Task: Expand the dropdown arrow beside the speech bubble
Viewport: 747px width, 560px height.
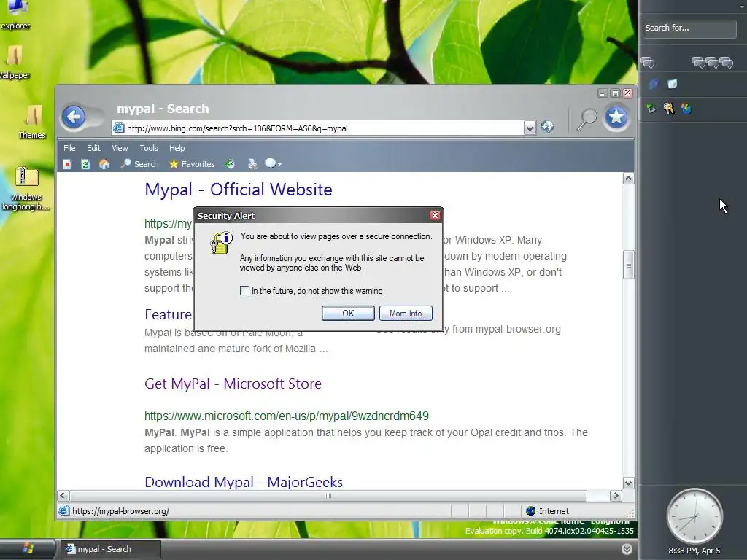Action: [279, 165]
